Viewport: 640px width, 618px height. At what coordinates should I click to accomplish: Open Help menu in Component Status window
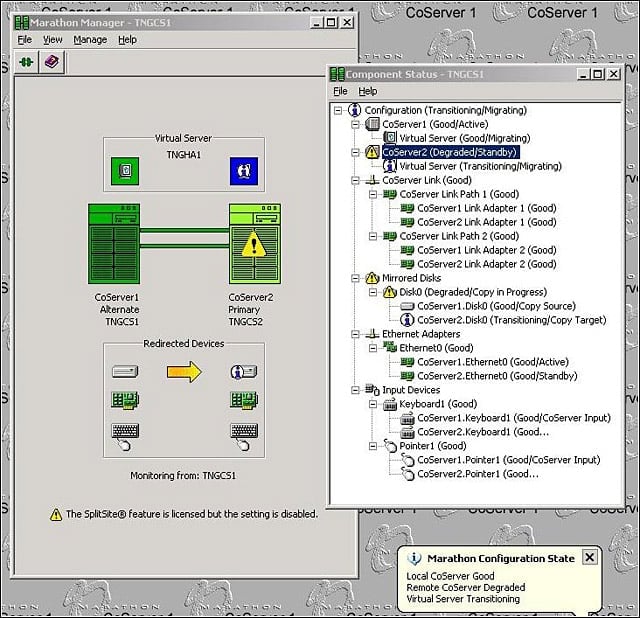click(x=368, y=91)
